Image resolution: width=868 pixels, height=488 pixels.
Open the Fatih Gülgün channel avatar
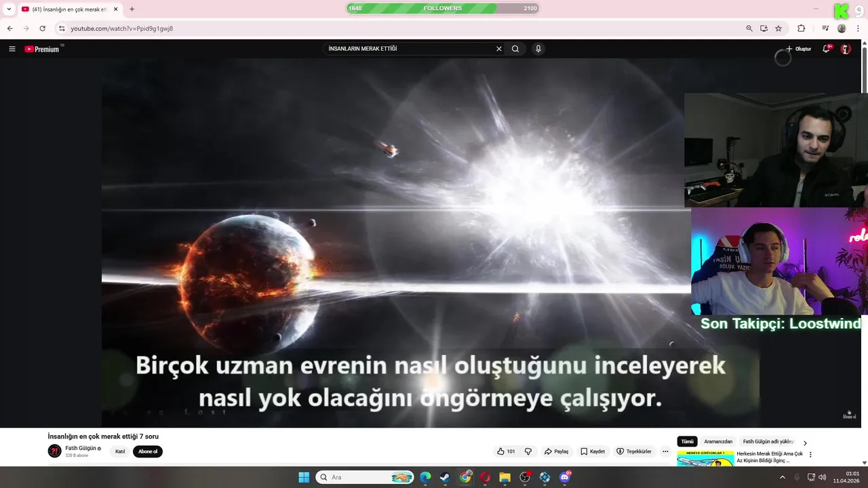(x=54, y=451)
